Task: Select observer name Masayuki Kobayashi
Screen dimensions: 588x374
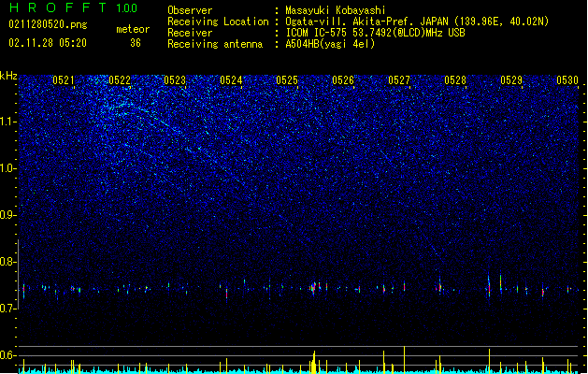Action: pos(336,10)
